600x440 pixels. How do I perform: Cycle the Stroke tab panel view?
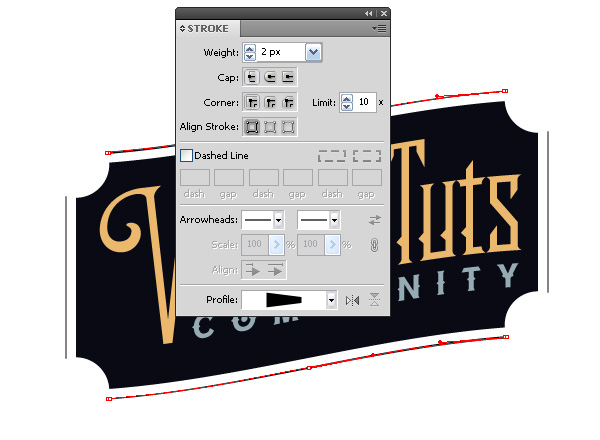pyautogui.click(x=183, y=29)
